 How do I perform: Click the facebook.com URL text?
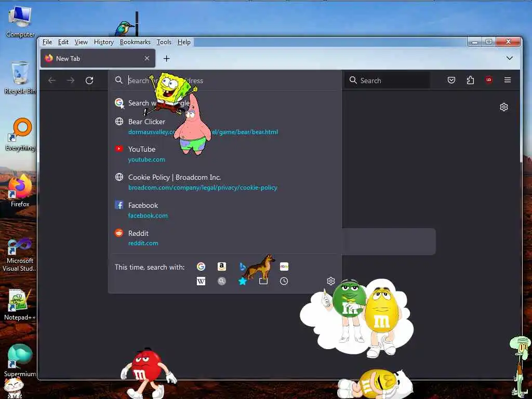(148, 216)
